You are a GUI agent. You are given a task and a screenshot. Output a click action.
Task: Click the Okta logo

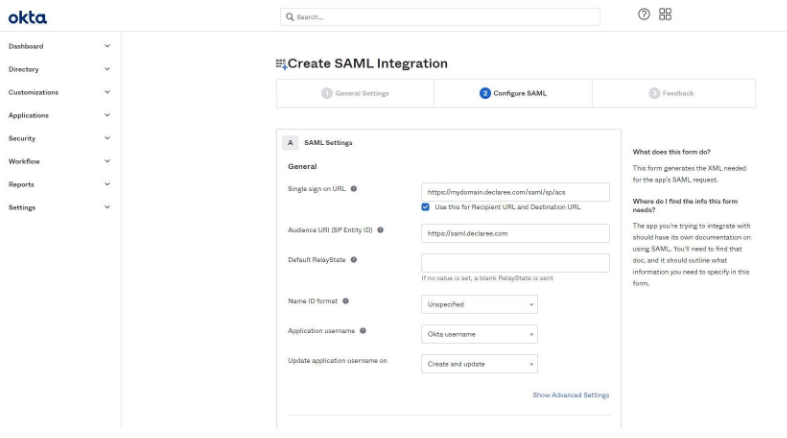tap(27, 17)
